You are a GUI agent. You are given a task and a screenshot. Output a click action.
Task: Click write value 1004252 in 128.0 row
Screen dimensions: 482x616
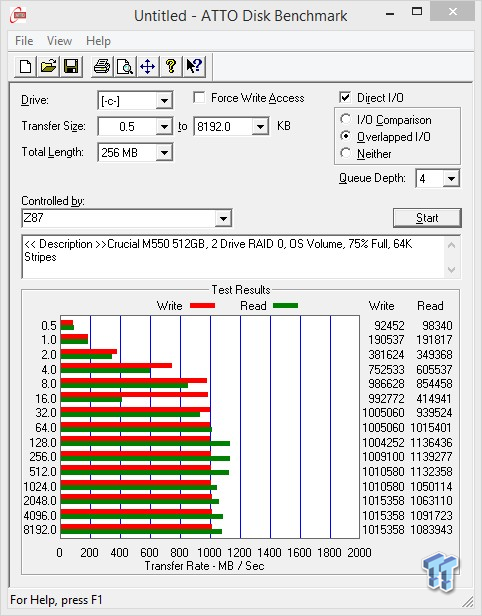coord(383,442)
